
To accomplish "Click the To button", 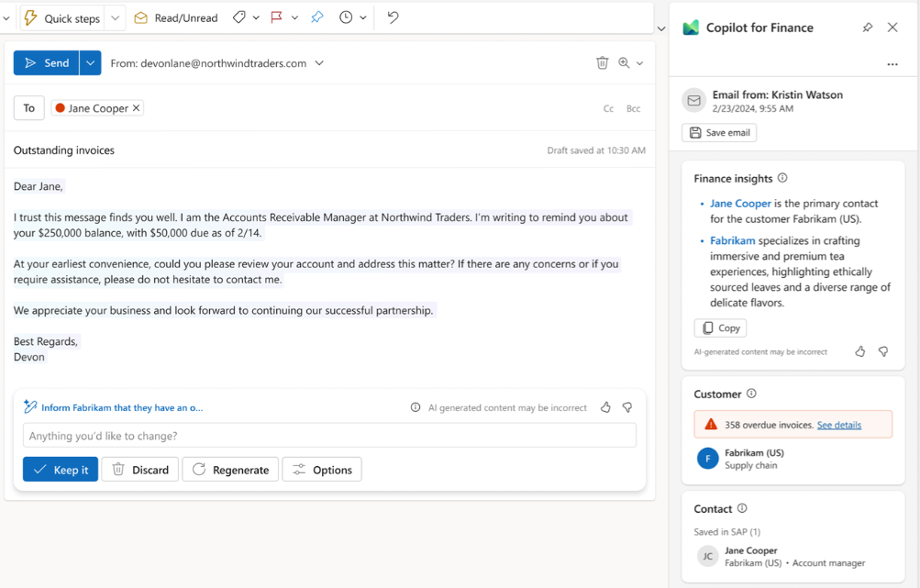I will (x=28, y=108).
